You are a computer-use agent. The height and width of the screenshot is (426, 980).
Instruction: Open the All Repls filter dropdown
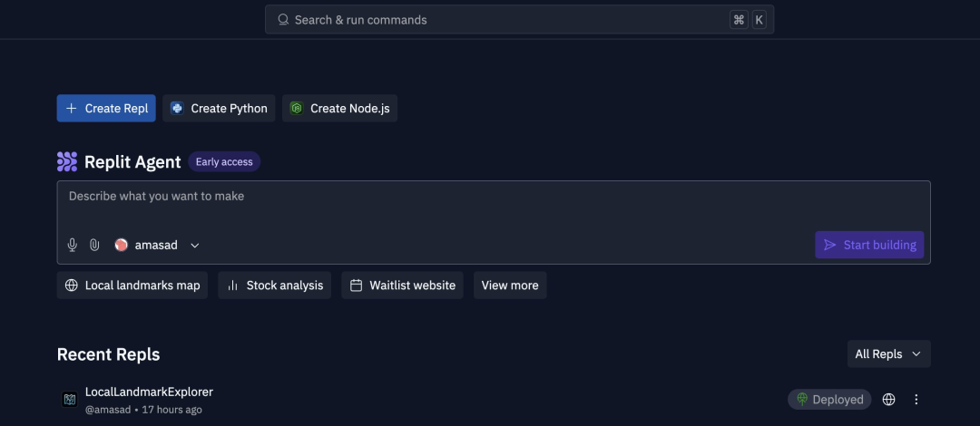(888, 353)
